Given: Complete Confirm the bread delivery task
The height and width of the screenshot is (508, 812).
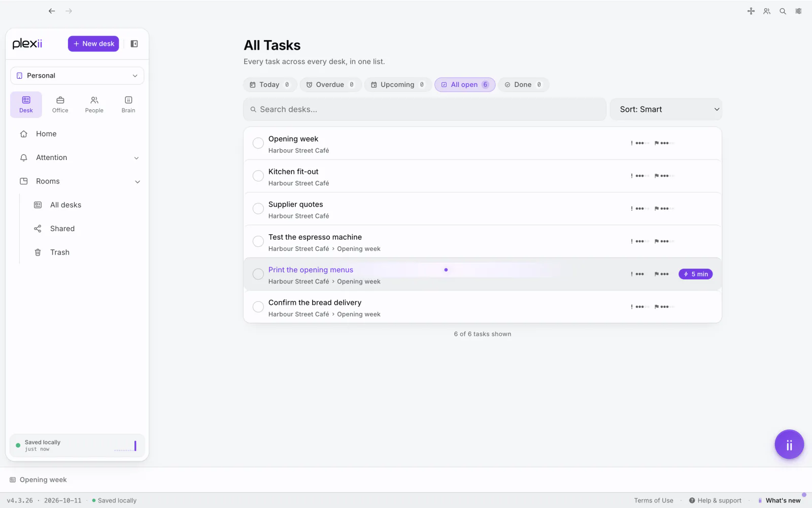Looking at the screenshot, I should 258,307.
